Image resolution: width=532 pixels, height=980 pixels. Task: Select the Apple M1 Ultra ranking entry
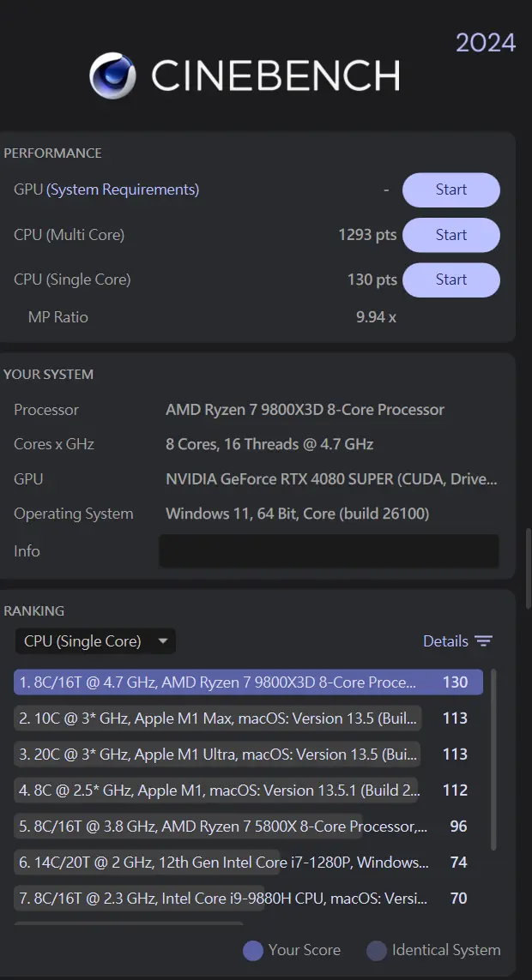coord(248,755)
